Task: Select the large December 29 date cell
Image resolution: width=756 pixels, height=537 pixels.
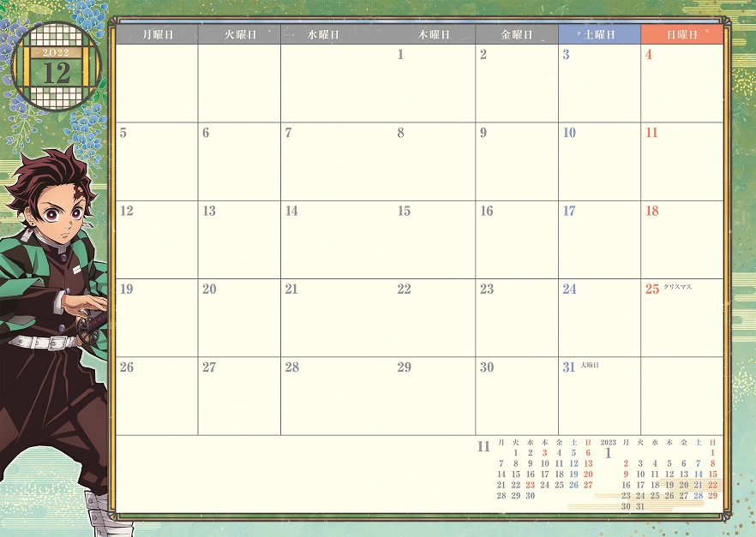Action: 434,396
